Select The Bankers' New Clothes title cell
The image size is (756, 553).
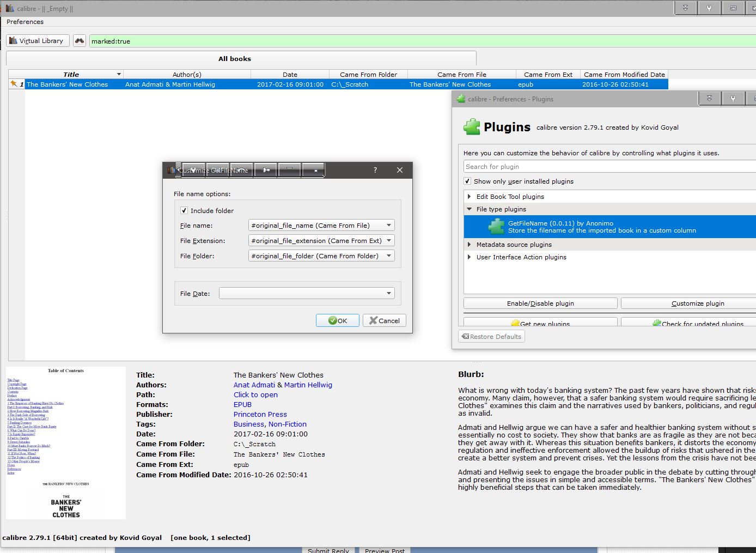(74, 84)
